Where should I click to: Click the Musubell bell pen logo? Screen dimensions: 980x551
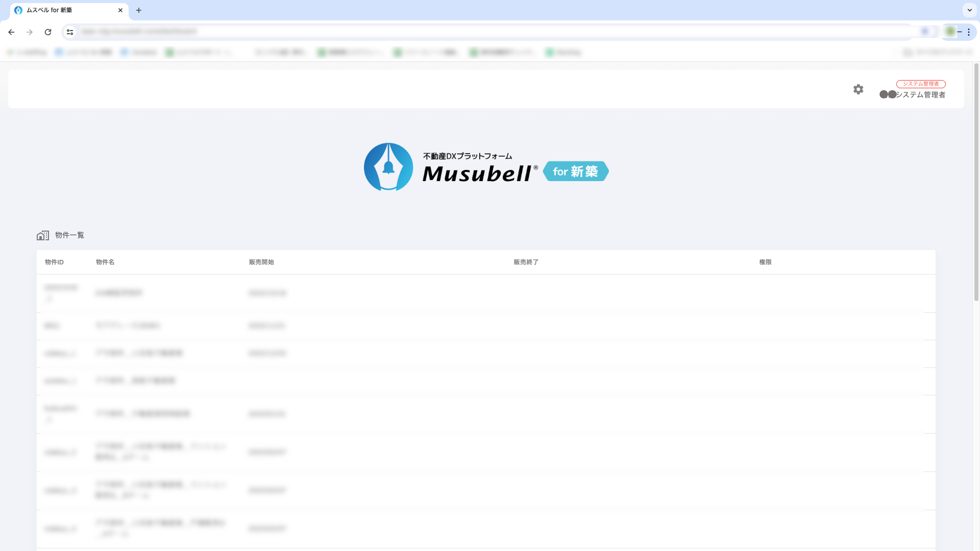click(x=388, y=167)
